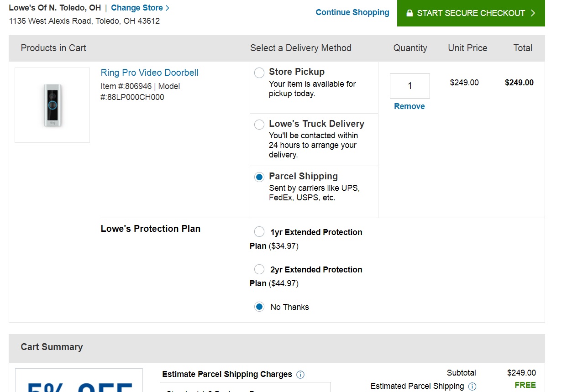Click the Products in Cart header
Viewport: 567px width, 392px height.
(x=53, y=48)
